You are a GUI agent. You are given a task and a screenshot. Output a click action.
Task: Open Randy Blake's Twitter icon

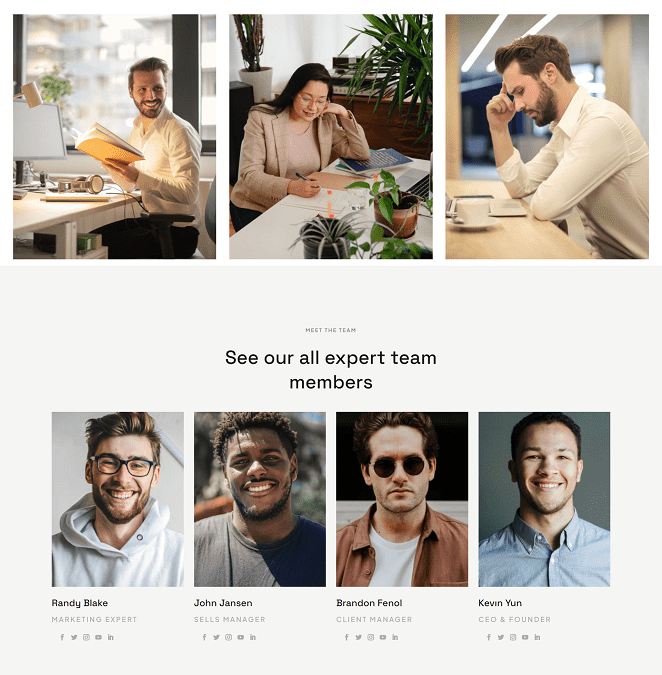pyautogui.click(x=74, y=637)
